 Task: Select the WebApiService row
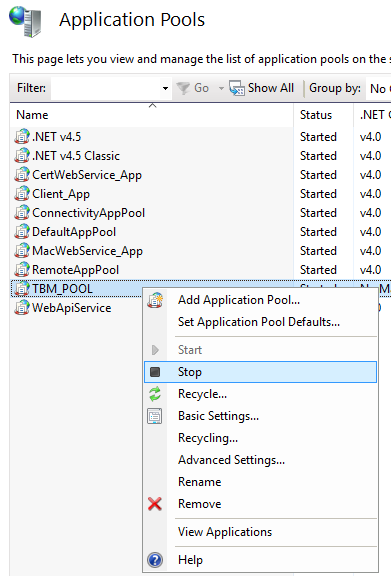point(72,308)
